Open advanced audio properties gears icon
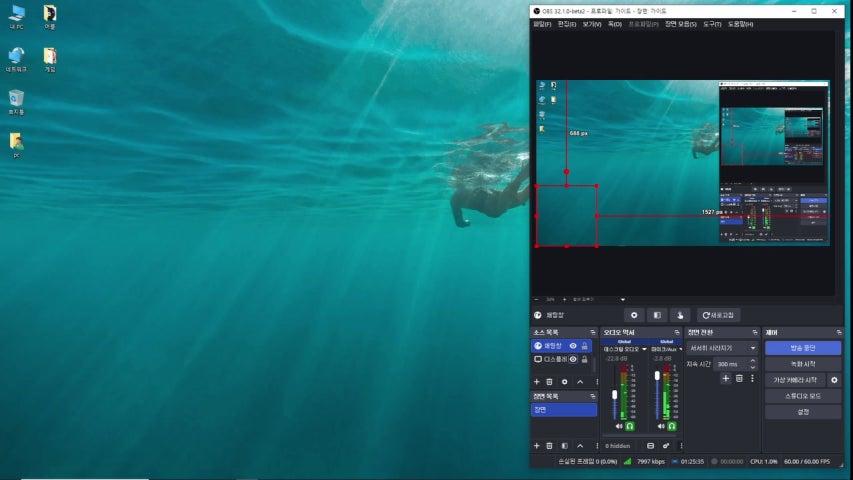Screen dimensions: 853x480 (666, 445)
